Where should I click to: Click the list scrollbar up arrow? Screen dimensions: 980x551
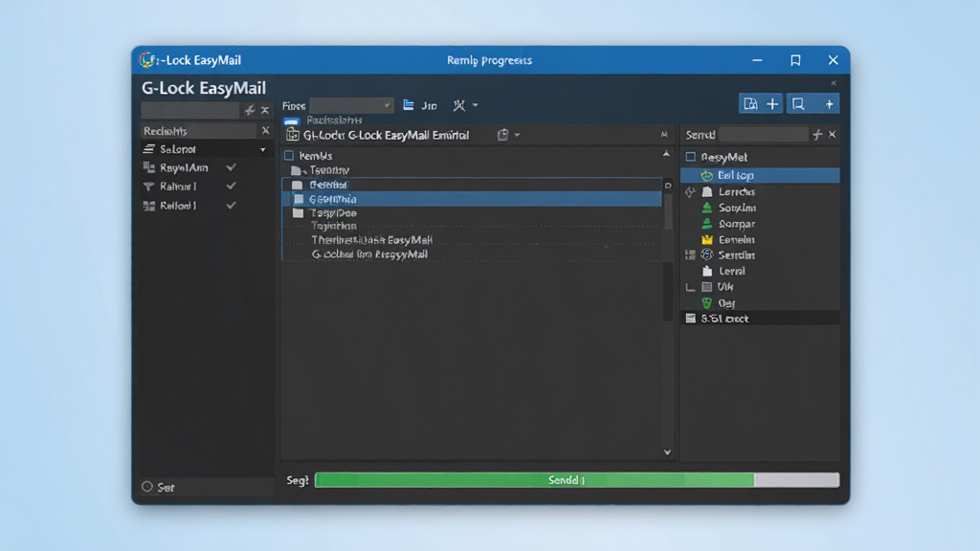pyautogui.click(x=667, y=154)
